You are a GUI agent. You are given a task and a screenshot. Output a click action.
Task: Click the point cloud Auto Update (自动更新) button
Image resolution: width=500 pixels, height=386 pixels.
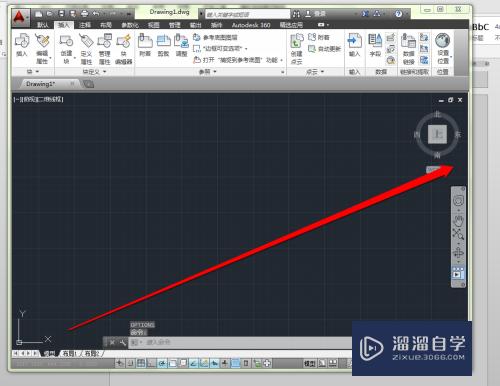coord(324,49)
